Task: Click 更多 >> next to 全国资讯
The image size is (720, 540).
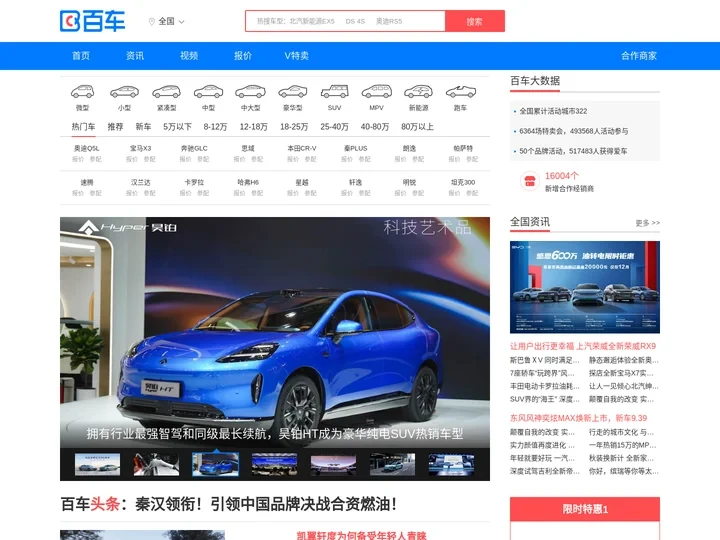Action: [647, 223]
